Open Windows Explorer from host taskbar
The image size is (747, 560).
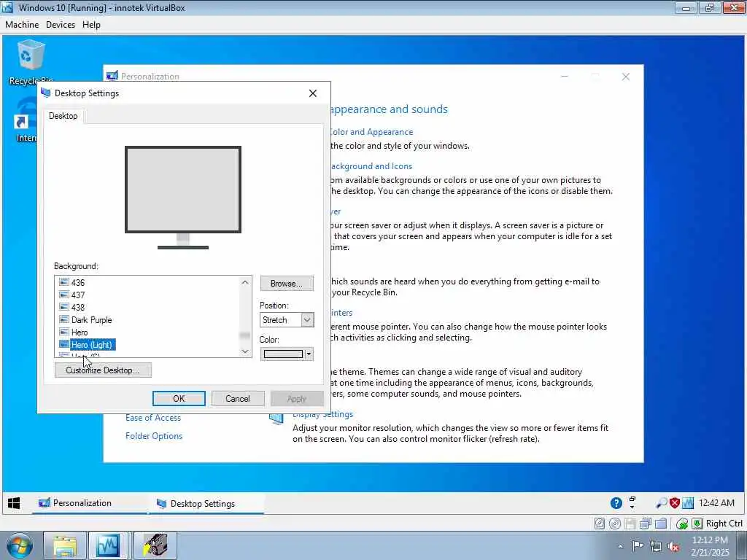(x=65, y=545)
